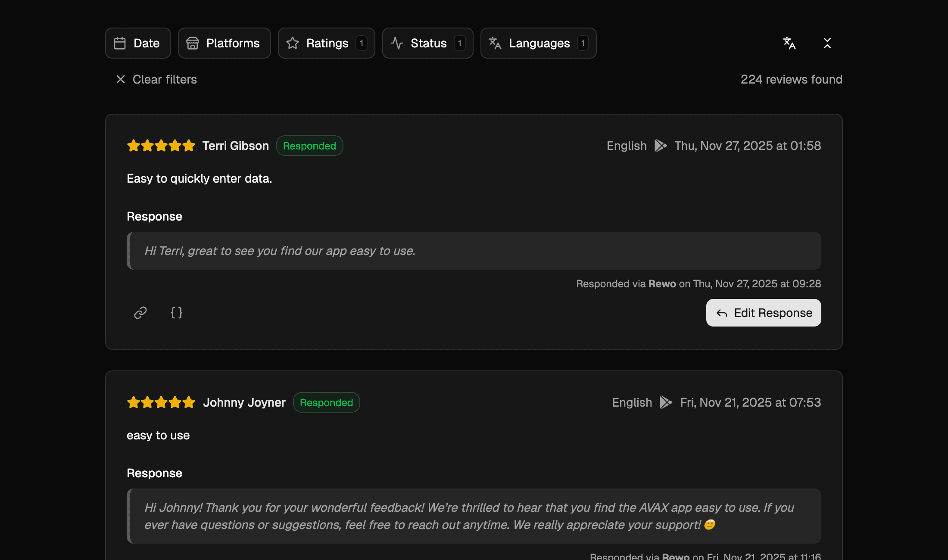Click the calendar icon on the Date filter
The height and width of the screenshot is (560, 948).
coord(120,43)
